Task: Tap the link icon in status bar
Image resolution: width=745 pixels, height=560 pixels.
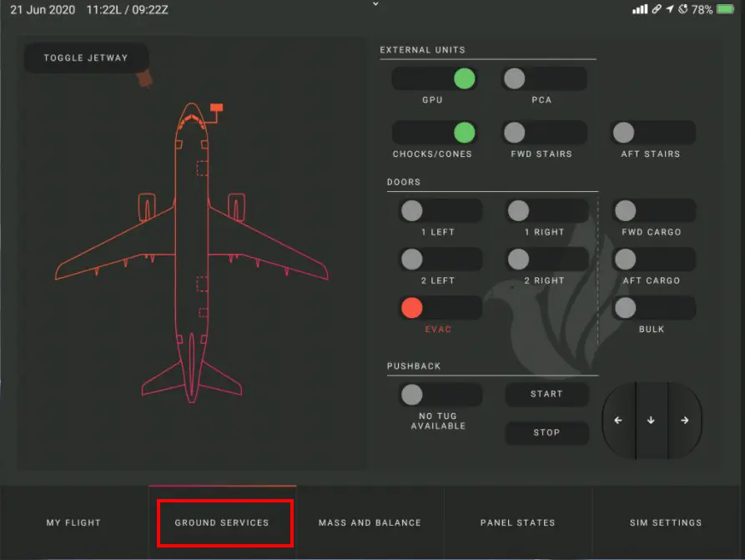Action: (x=657, y=9)
